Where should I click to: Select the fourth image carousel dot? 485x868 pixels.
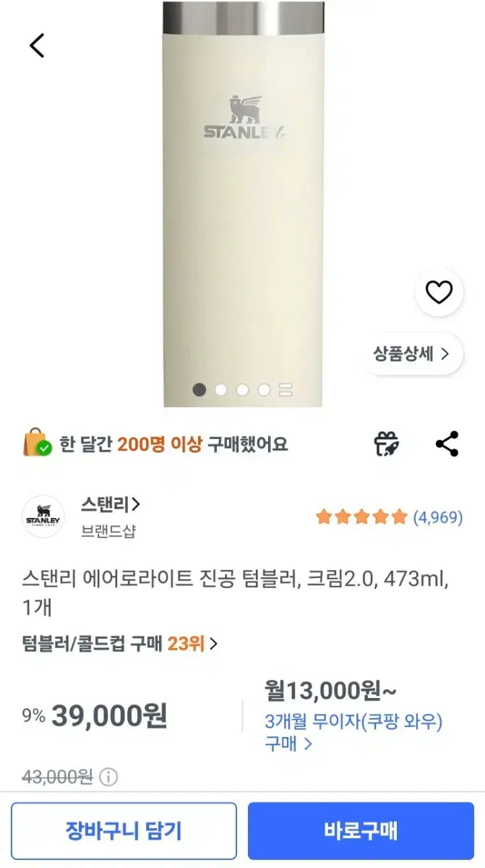(x=264, y=390)
